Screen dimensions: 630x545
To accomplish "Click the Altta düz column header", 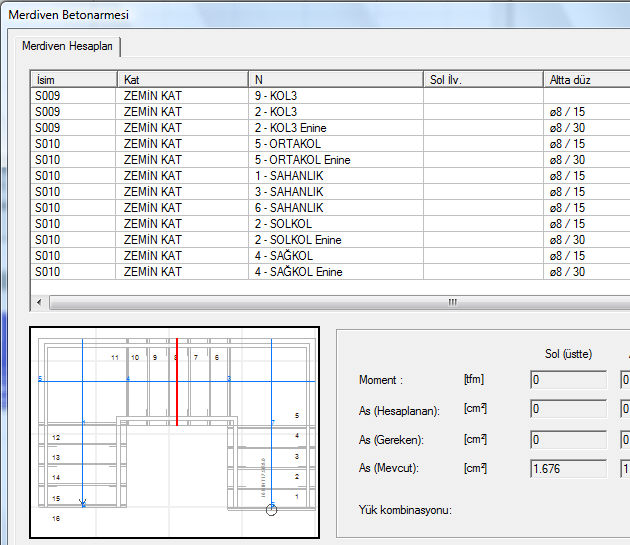I will click(x=587, y=80).
